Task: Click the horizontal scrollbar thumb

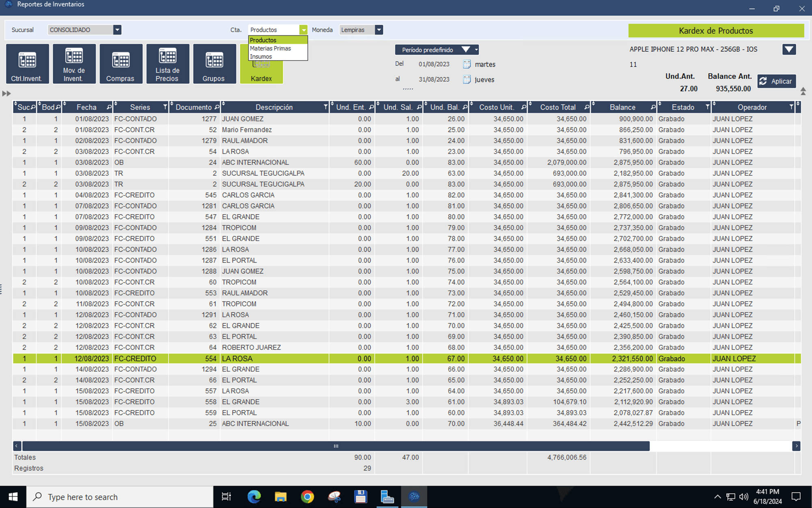Action: [336, 446]
